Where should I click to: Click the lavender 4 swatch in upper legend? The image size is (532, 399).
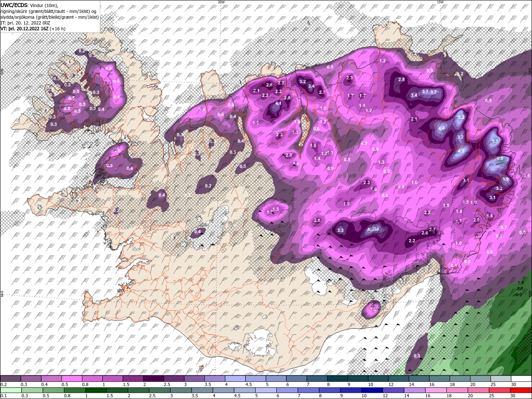pyautogui.click(x=235, y=379)
